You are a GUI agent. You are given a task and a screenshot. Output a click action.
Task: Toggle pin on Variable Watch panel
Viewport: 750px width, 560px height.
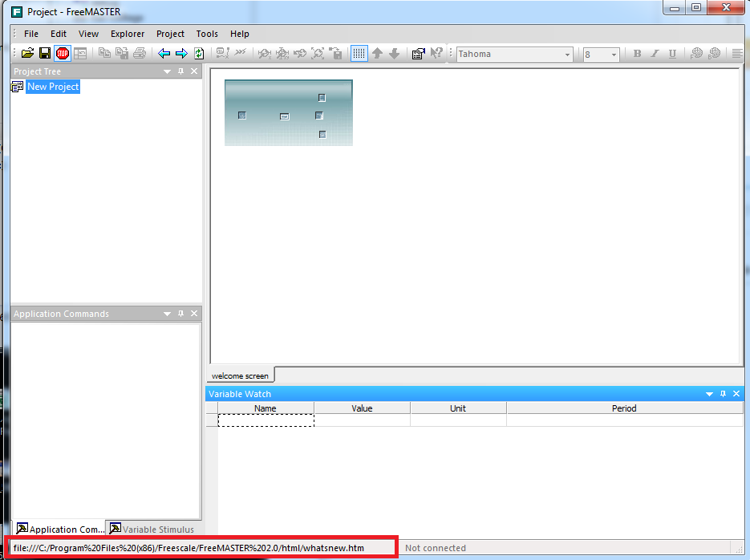click(724, 394)
